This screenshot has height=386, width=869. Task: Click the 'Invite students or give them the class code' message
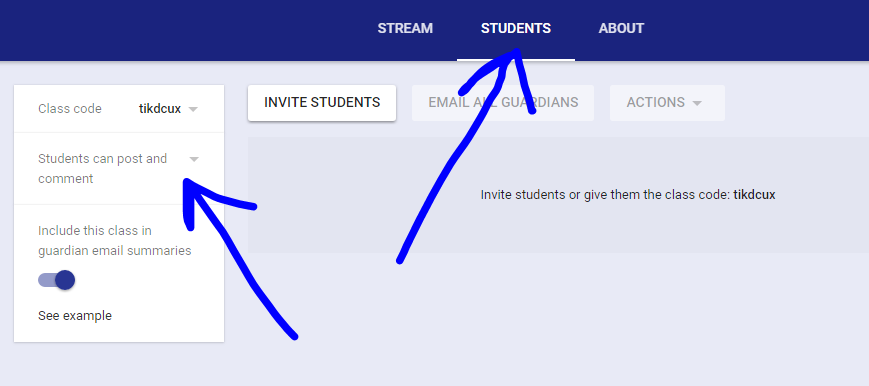point(628,195)
